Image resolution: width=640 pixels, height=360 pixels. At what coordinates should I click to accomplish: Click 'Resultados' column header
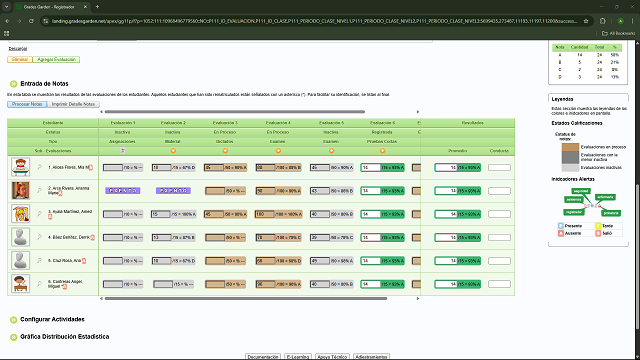pos(473,123)
